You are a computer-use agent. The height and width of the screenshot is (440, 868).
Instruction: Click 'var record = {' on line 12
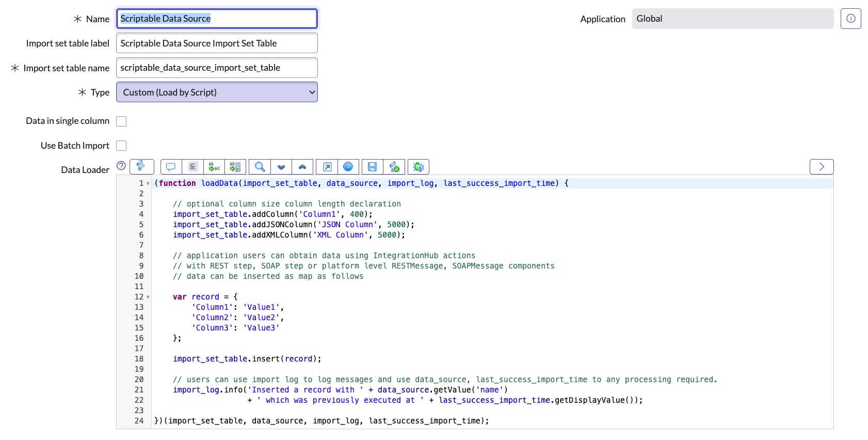click(205, 297)
